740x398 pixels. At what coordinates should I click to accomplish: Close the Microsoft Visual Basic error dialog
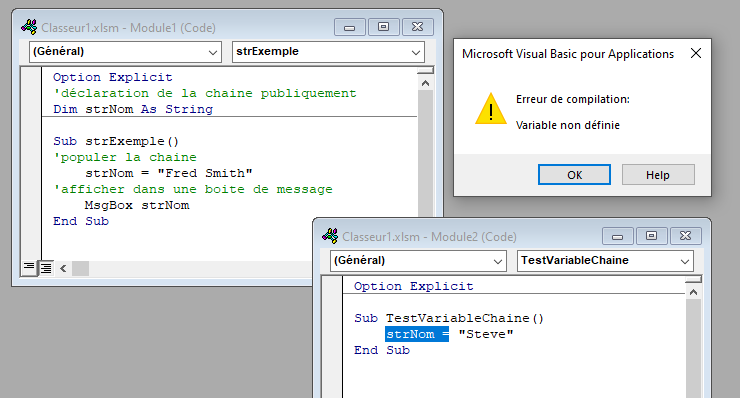coord(696,53)
